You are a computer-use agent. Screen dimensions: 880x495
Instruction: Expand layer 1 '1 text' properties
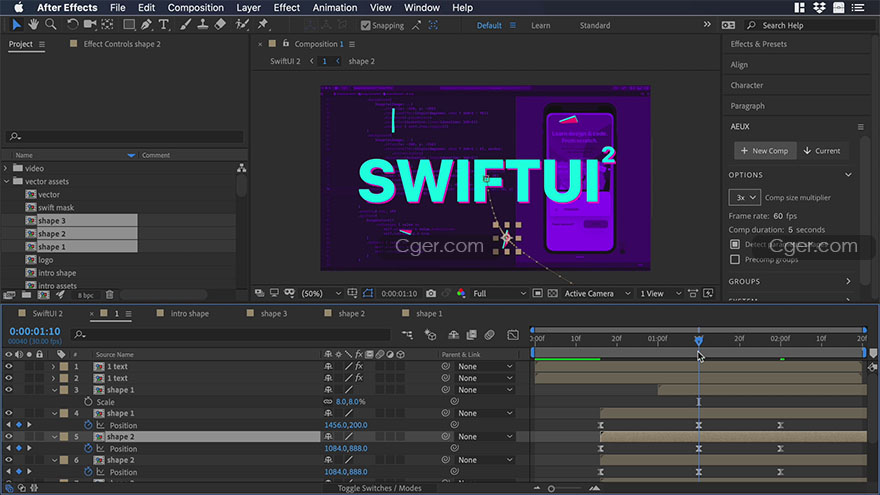click(54, 366)
